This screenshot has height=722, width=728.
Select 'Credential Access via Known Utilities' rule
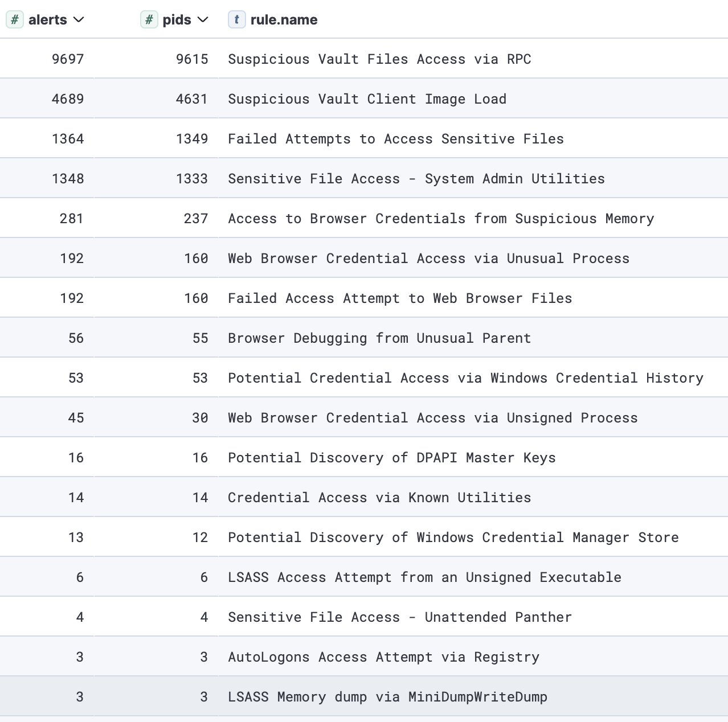pyautogui.click(x=379, y=498)
